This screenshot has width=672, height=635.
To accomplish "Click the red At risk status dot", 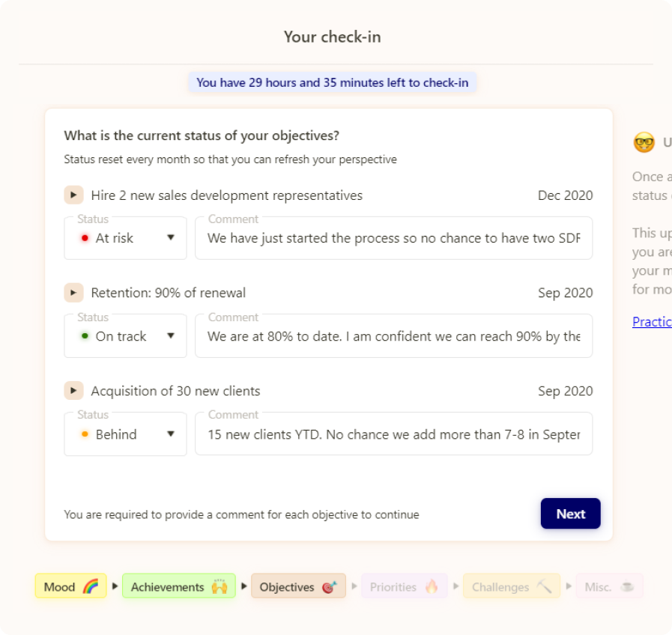I will (x=85, y=238).
